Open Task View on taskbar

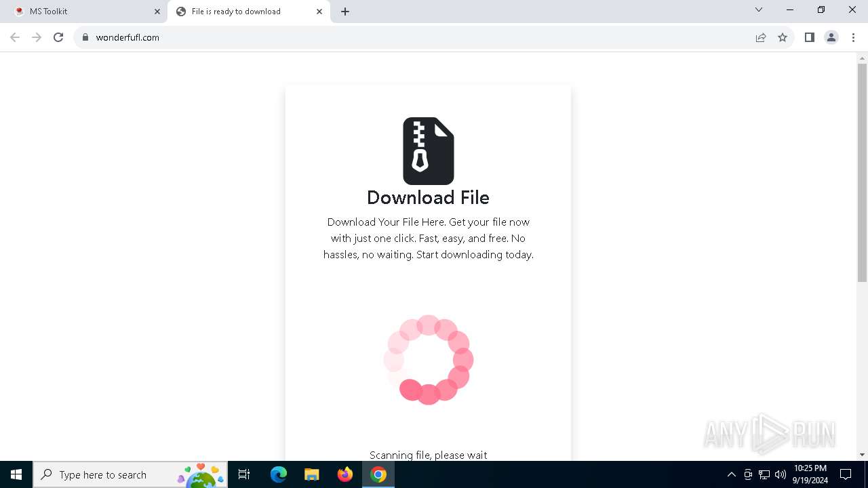pos(244,474)
